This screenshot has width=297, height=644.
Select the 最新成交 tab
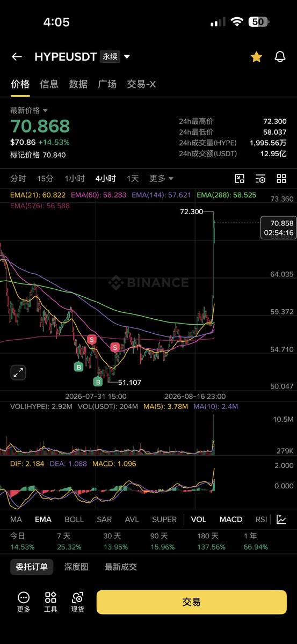click(121, 567)
